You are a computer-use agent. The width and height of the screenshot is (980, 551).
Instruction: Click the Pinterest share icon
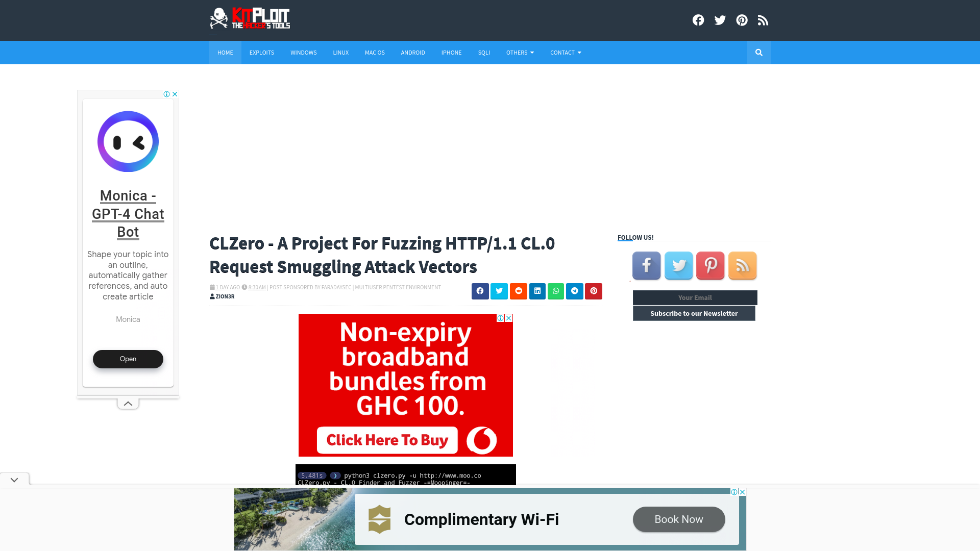tap(593, 291)
